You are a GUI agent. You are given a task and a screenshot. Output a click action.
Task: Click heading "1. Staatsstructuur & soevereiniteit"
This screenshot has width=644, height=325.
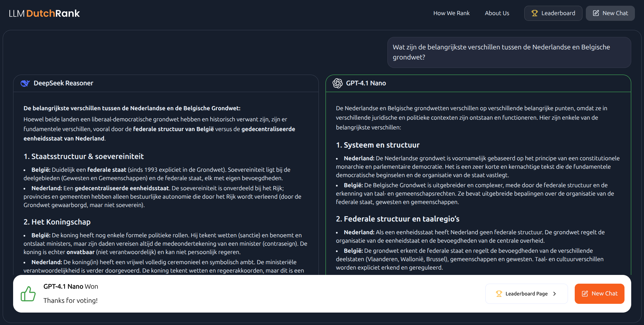point(84,157)
